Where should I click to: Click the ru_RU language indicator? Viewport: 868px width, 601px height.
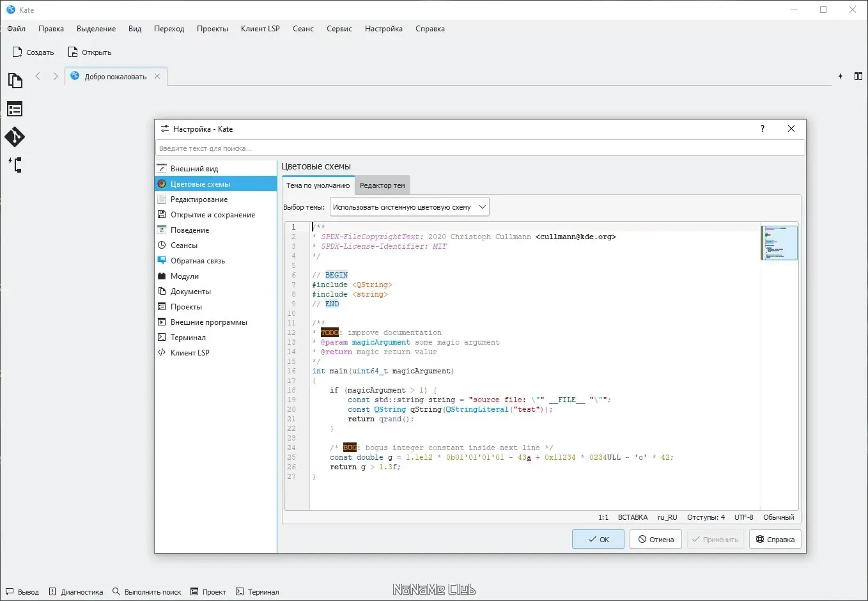(667, 517)
